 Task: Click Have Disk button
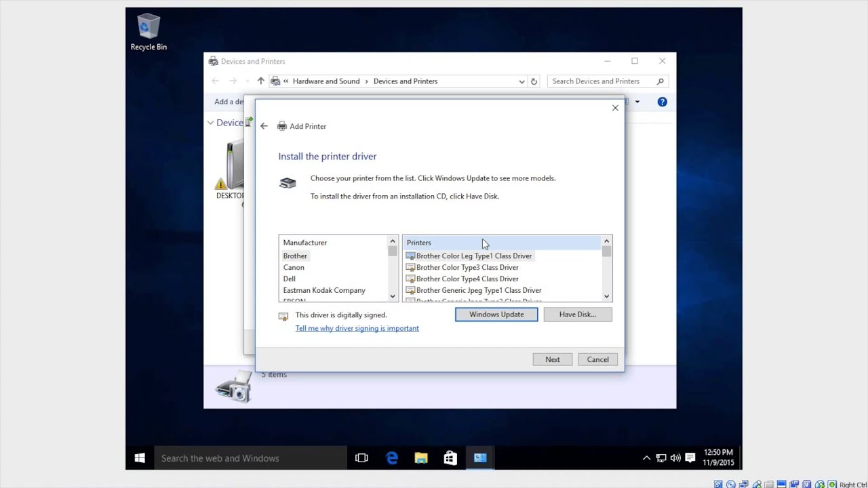(578, 314)
